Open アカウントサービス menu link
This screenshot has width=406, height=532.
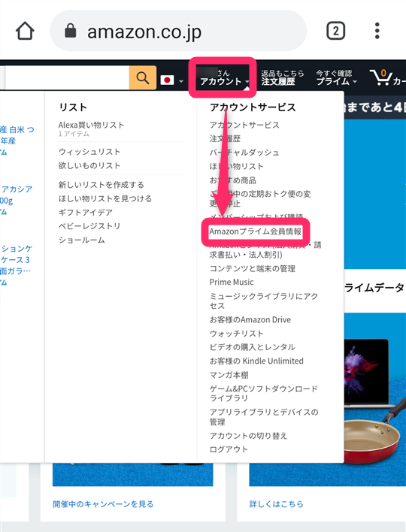(x=244, y=125)
